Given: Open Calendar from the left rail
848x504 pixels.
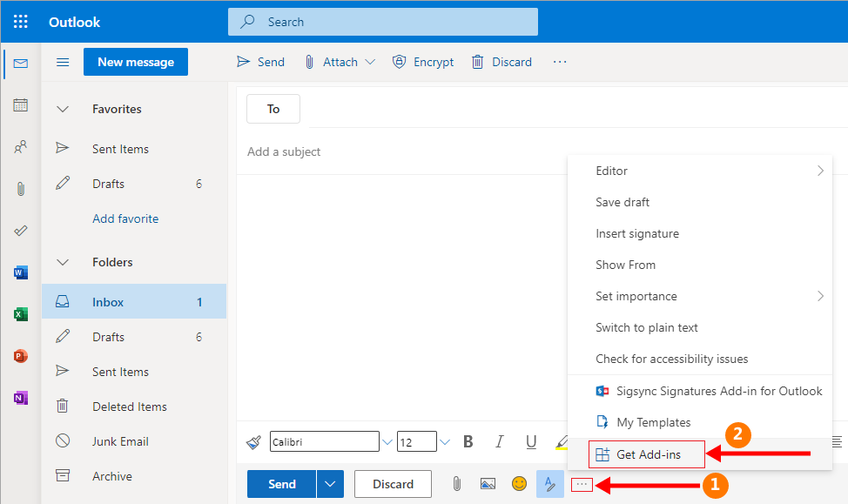Looking at the screenshot, I should [20, 105].
